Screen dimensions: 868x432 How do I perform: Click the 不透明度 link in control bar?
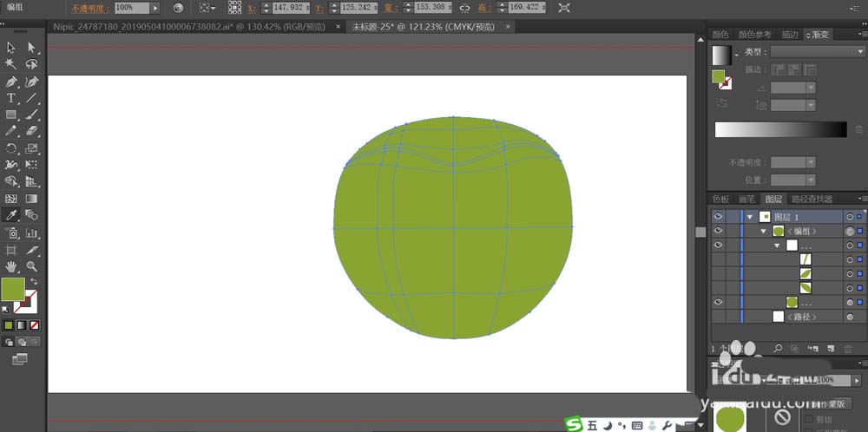(89, 9)
